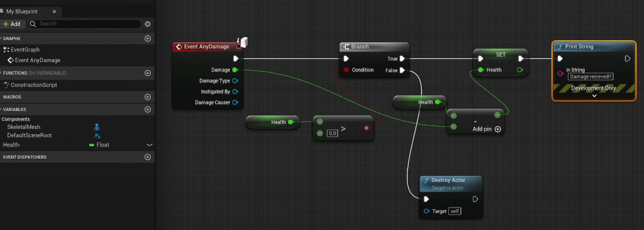This screenshot has width=644, height=230.
Task: Click the Instigated By output pin
Action: point(235,91)
